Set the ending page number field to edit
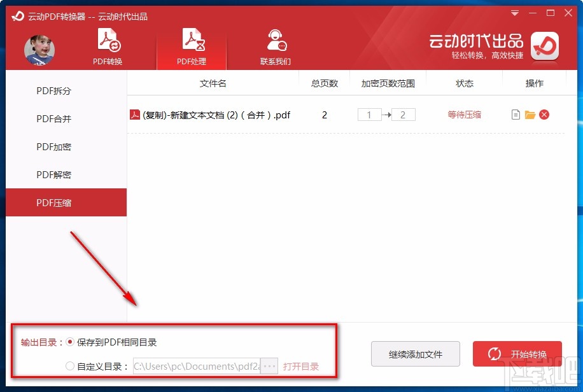The width and height of the screenshot is (583, 392). click(x=403, y=115)
